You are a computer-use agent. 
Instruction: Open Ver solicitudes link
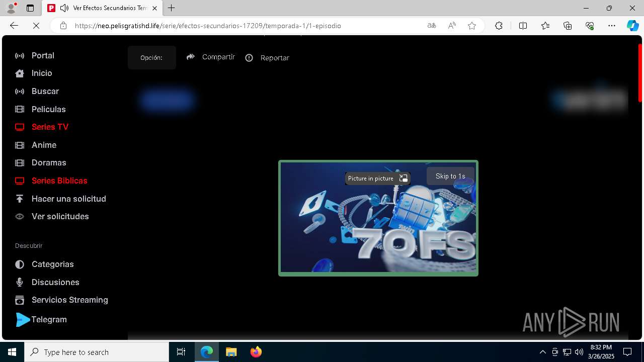60,216
